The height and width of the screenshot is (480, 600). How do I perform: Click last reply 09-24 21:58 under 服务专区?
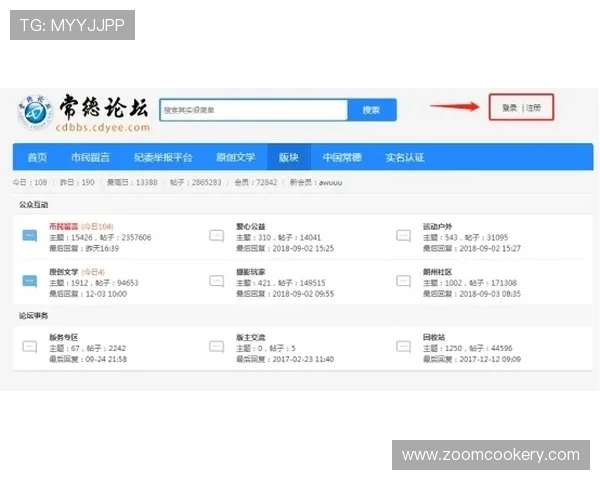click(88, 359)
